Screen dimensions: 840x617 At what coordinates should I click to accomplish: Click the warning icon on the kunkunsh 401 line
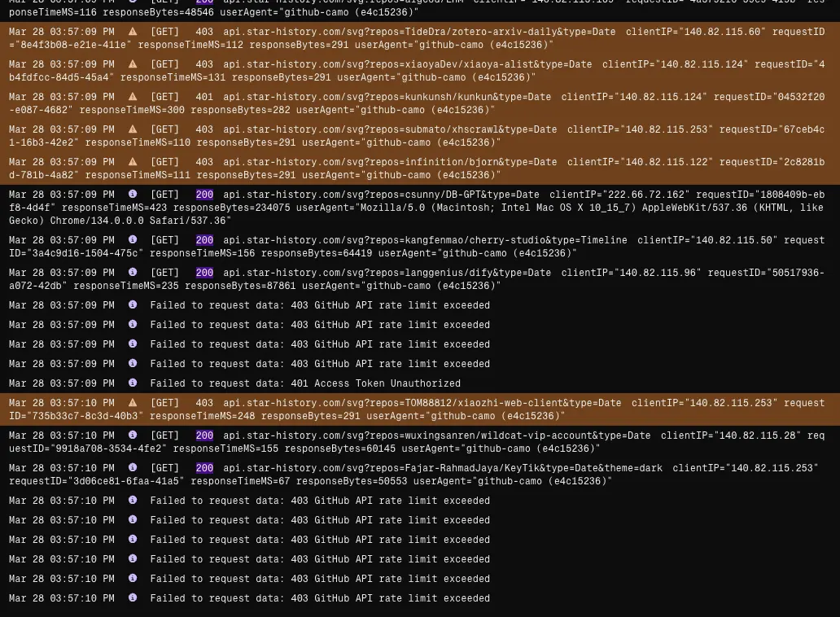click(133, 97)
